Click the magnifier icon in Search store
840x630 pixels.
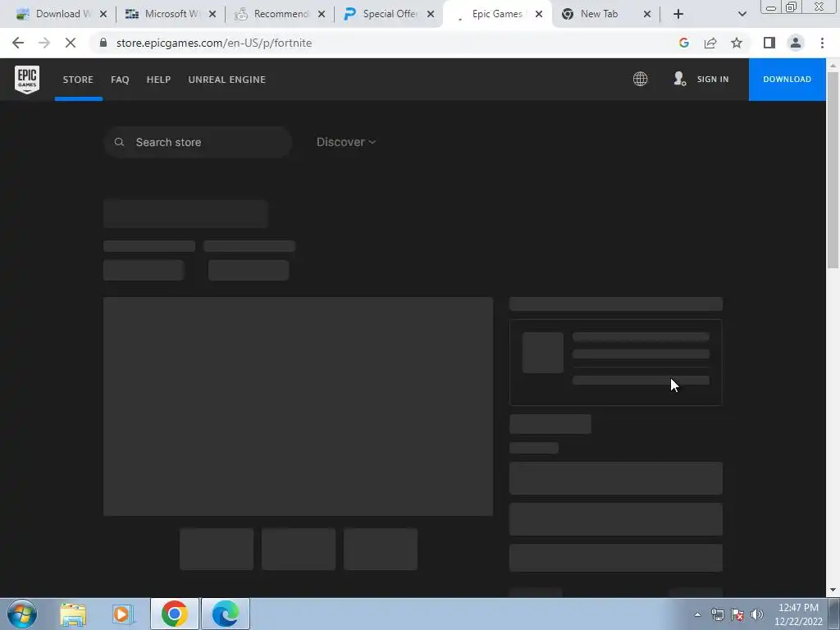120,142
